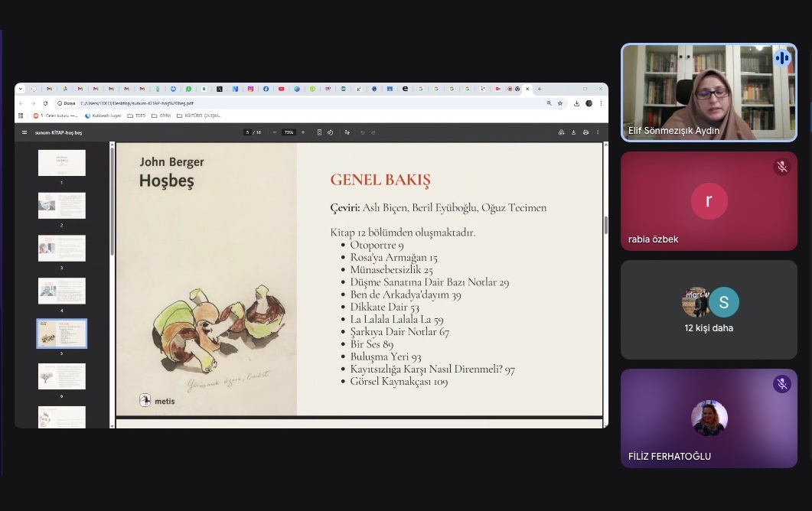This screenshot has height=511, width=812.
Task: Click the PDF zoom out minus button
Action: click(275, 132)
